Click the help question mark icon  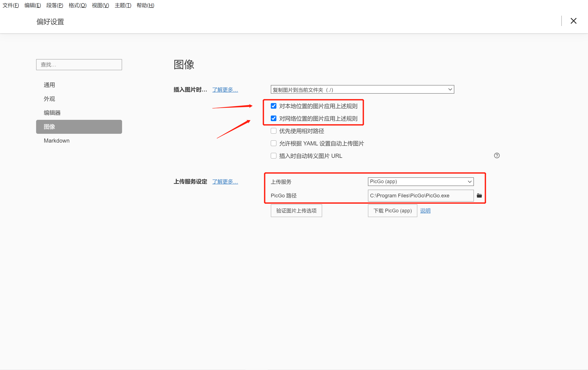click(497, 155)
